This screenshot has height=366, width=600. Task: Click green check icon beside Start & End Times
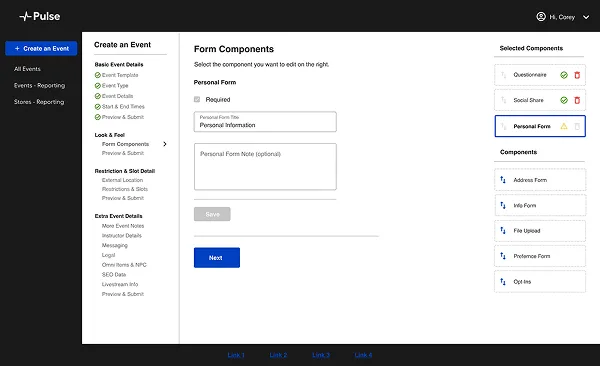(98, 106)
